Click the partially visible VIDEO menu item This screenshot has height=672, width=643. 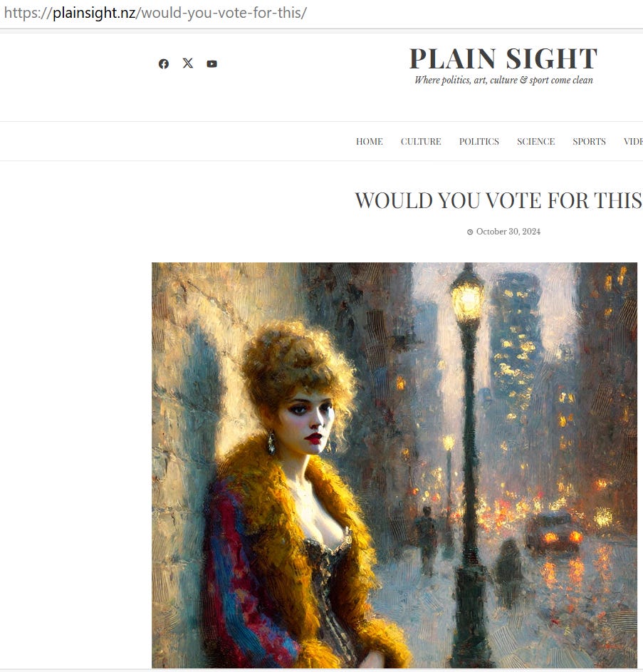click(633, 141)
